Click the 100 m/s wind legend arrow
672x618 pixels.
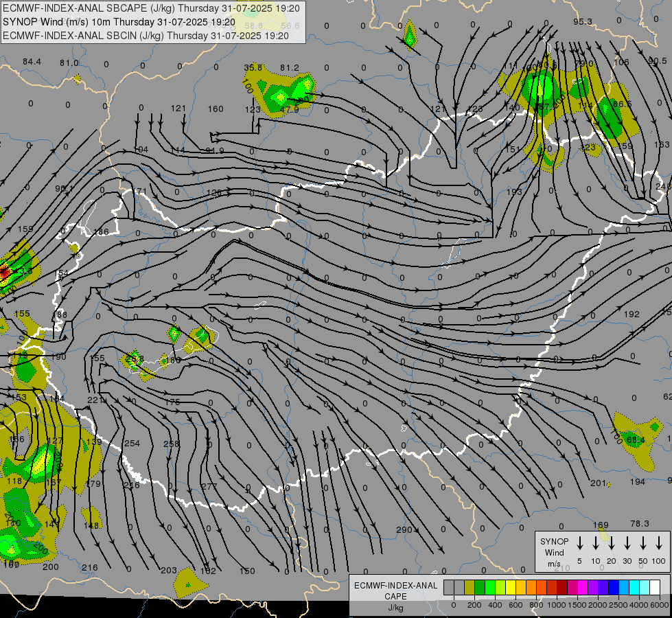pos(659,543)
